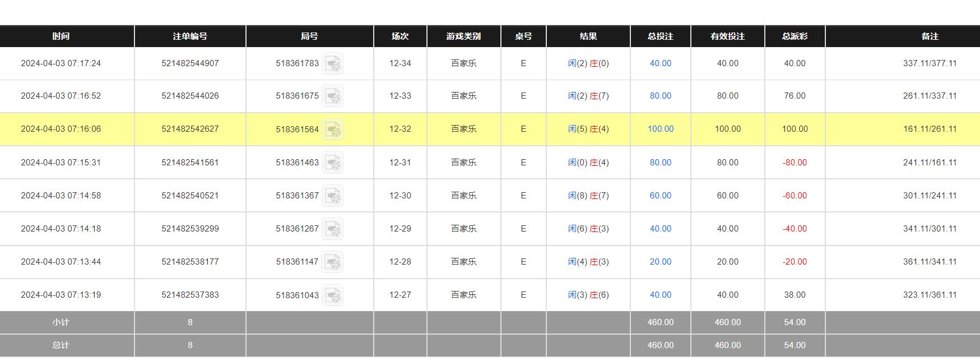The height and width of the screenshot is (361, 980).
Task: Click the 总派彩 column header
Action: [795, 36]
